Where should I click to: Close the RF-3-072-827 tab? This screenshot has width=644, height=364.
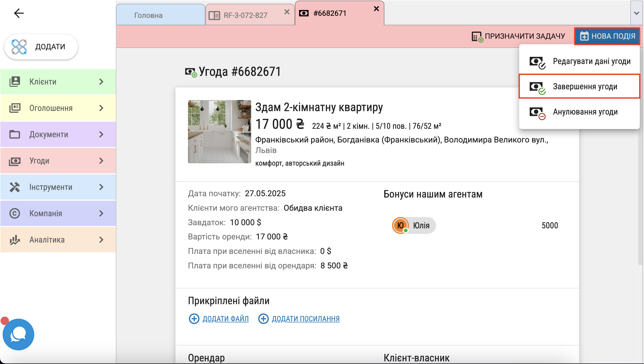[x=287, y=12]
